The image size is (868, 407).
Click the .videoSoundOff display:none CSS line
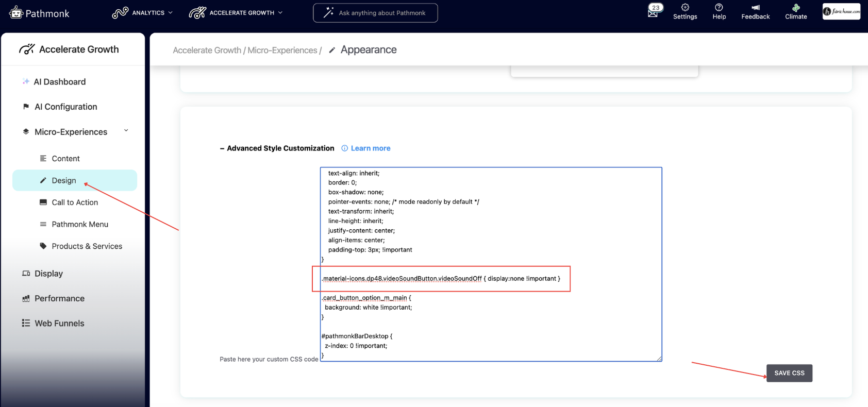point(441,279)
